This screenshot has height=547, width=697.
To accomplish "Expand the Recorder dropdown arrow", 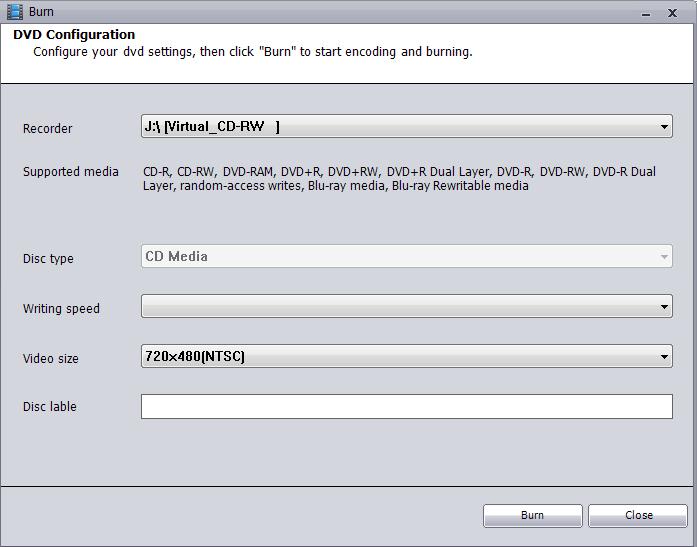I will coord(664,127).
